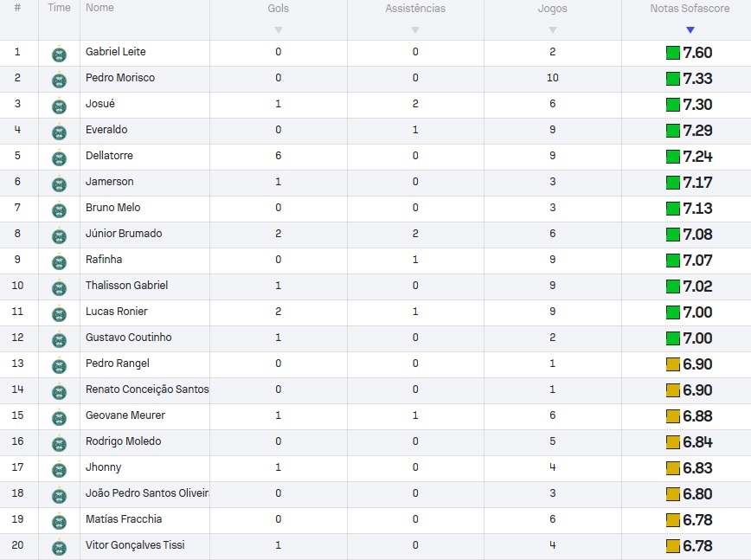Click the team crest in Pedro Morisco's row
Screen dimensions: 751x560
[59, 80]
